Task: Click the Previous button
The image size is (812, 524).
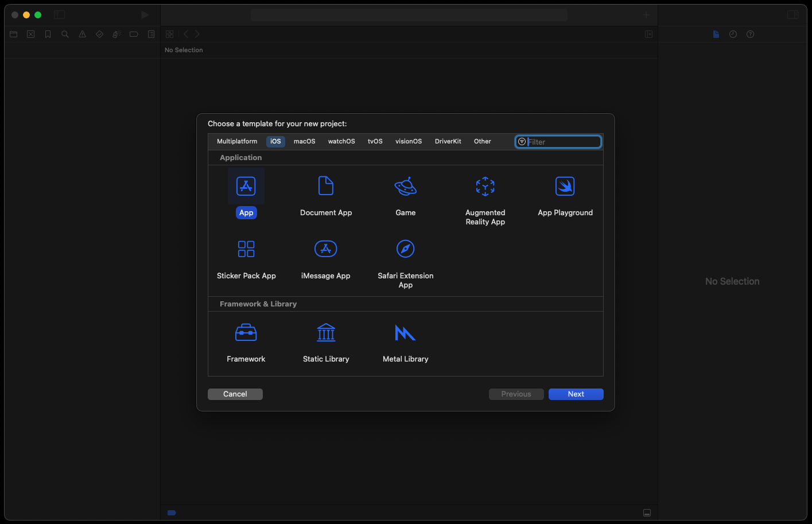Action: (516, 394)
